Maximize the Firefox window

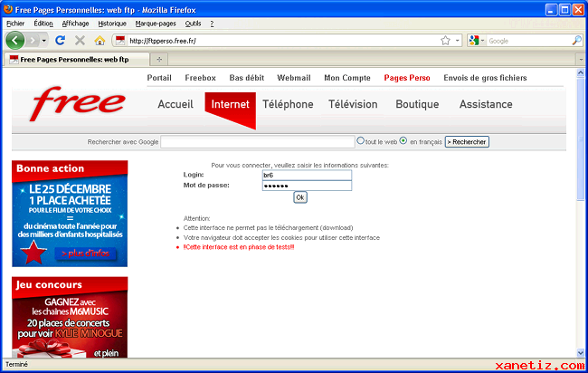click(564, 10)
